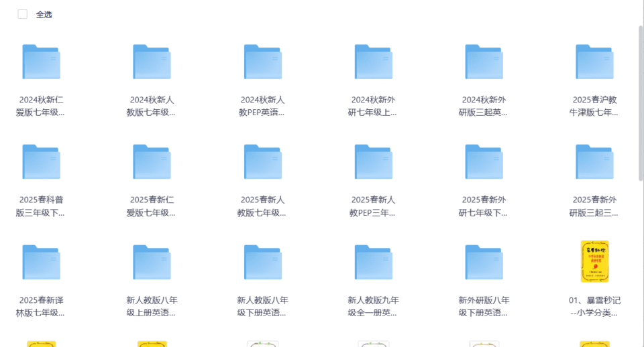The height and width of the screenshot is (347, 644).
Task: Open the 01、暴雪秒记 yellow book thumbnail
Action: pos(594,262)
